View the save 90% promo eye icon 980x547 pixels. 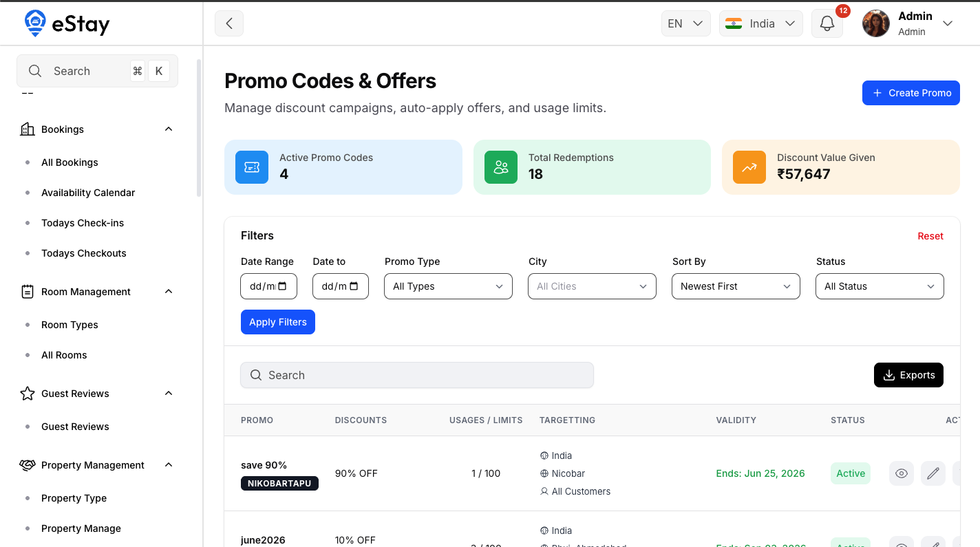tap(902, 473)
